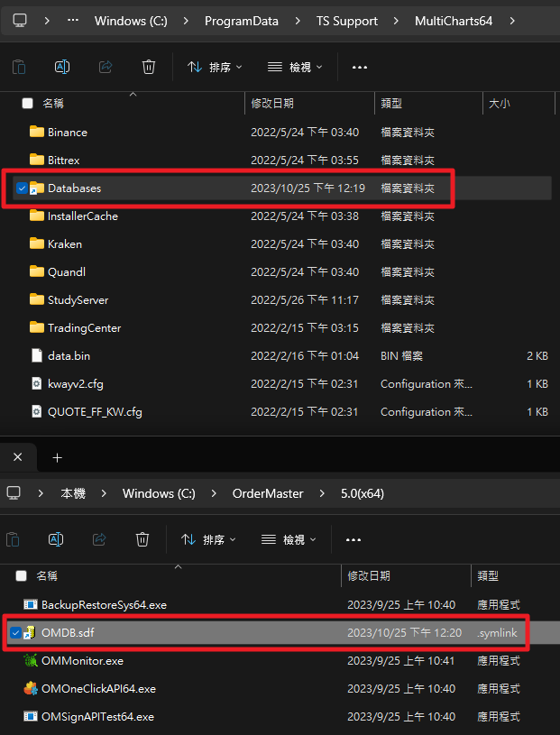560x735 pixels.
Task: Click the share icon in the OrderMaster window toolbar
Action: [99, 539]
